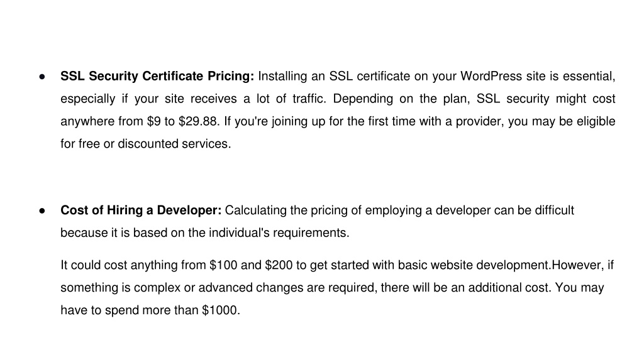Image resolution: width=644 pixels, height=362 pixels.
Task: Click the bold heading Cost of Hiring a Developer
Action: pyautogui.click(x=141, y=210)
